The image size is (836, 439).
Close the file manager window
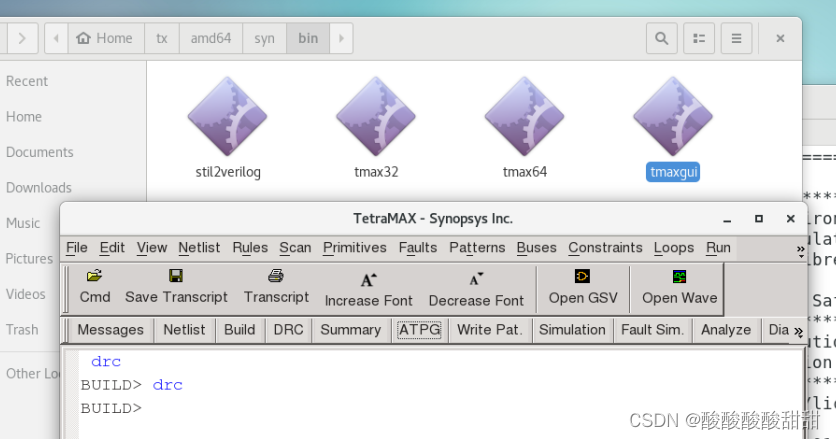pos(780,38)
